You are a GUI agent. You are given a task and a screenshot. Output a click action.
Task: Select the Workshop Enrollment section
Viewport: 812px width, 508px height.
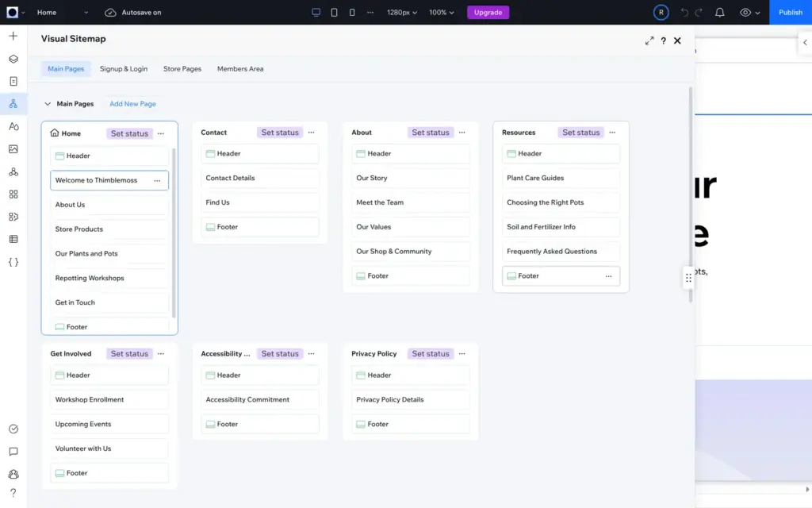coord(109,400)
